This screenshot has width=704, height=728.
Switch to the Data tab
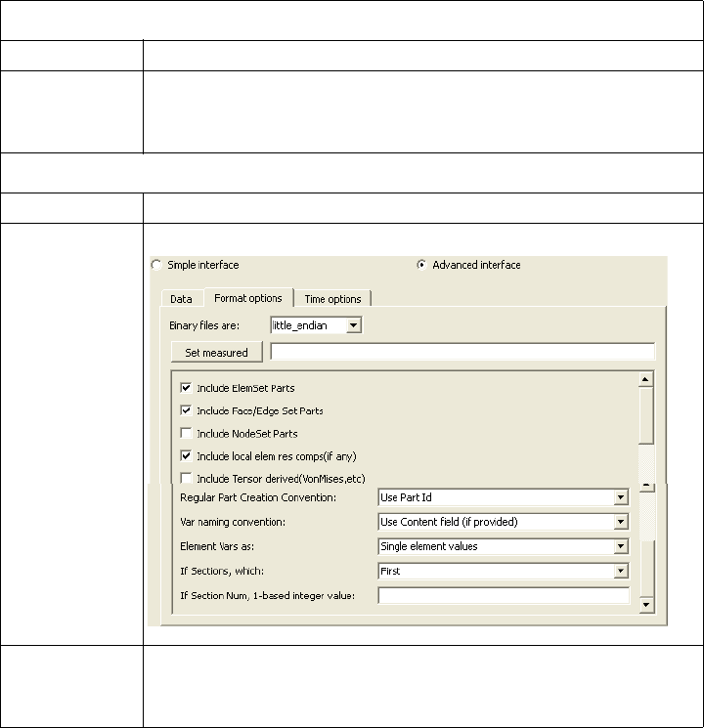(x=181, y=299)
